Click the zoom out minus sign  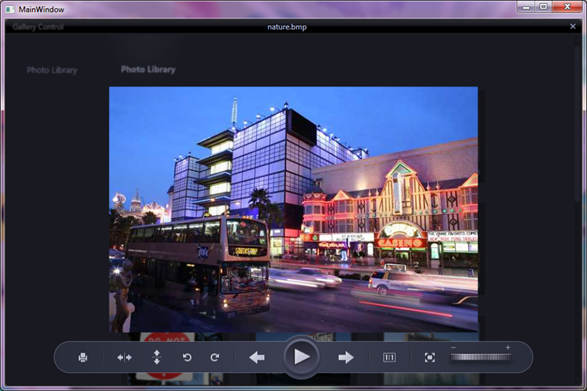pyautogui.click(x=453, y=348)
